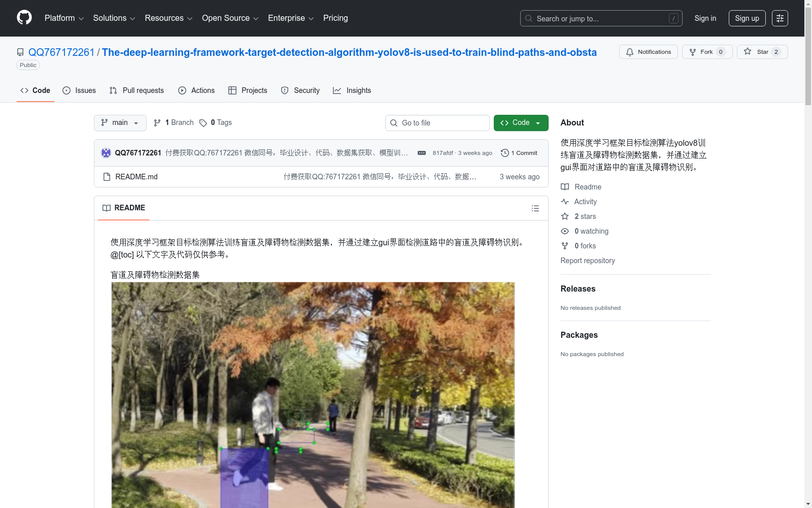812x508 pixels.
Task: Star this repository
Action: (762, 52)
